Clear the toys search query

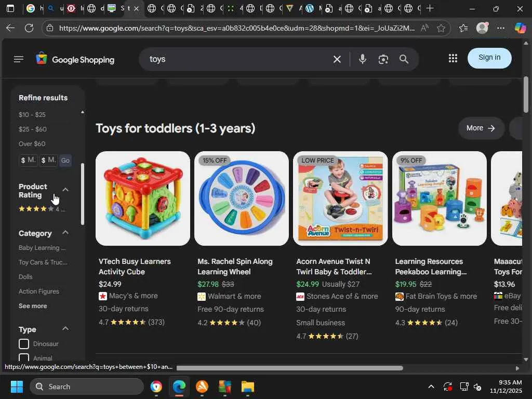tap(337, 59)
